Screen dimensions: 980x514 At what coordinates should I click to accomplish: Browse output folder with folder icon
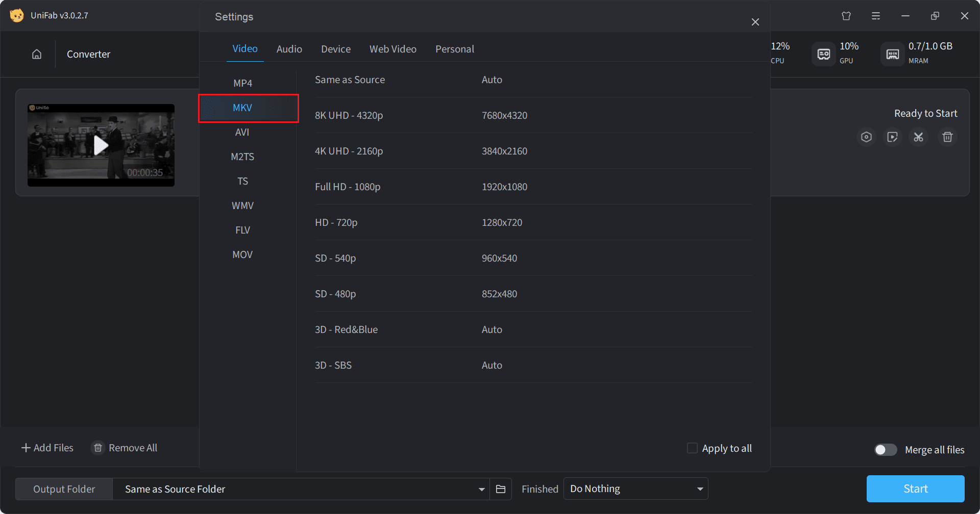501,489
